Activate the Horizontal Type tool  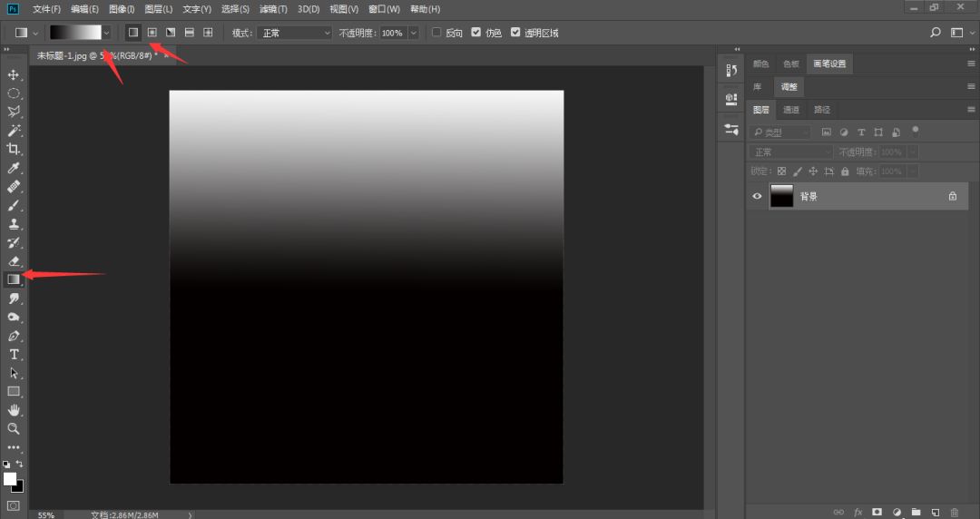14,354
